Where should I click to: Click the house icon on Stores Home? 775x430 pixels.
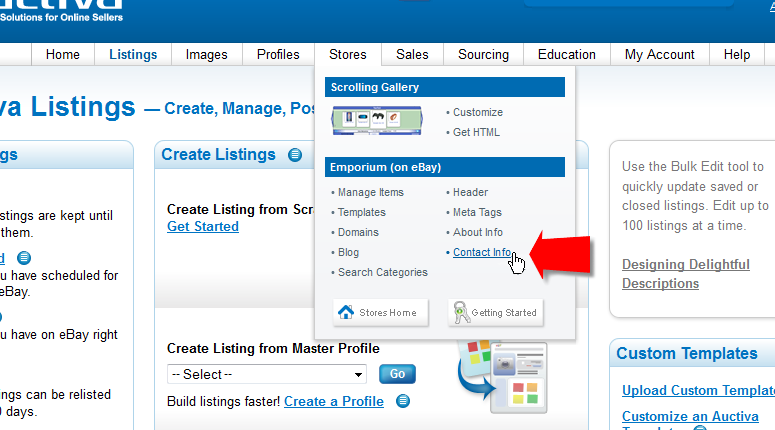[x=346, y=312]
